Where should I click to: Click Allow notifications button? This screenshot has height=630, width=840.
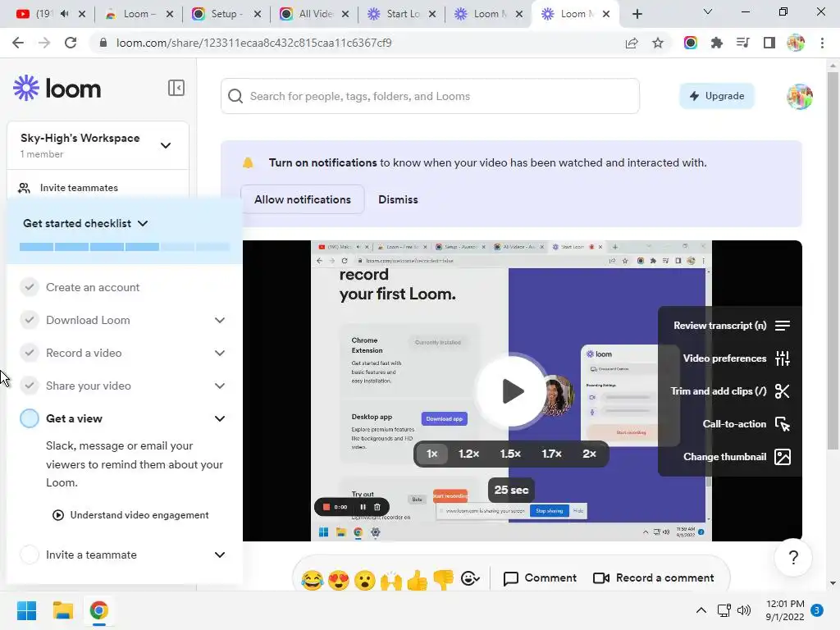pos(303,200)
